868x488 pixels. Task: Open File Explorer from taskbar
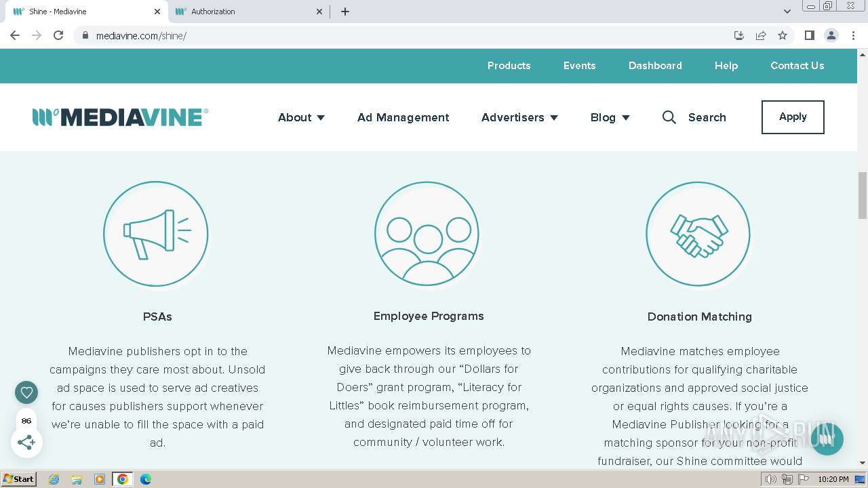[77, 479]
